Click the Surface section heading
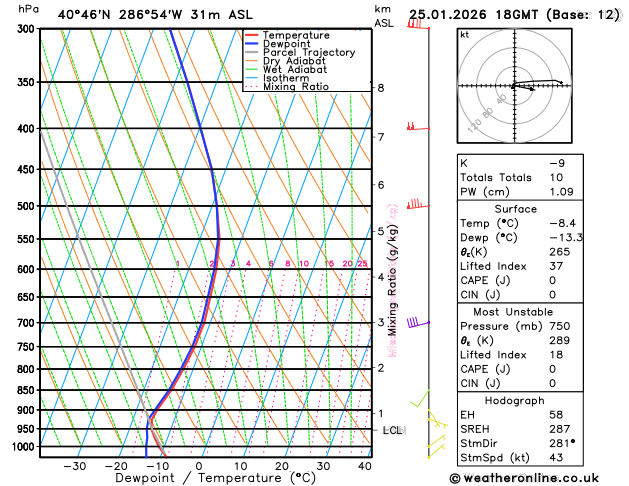629x486 pixels. [x=515, y=209]
